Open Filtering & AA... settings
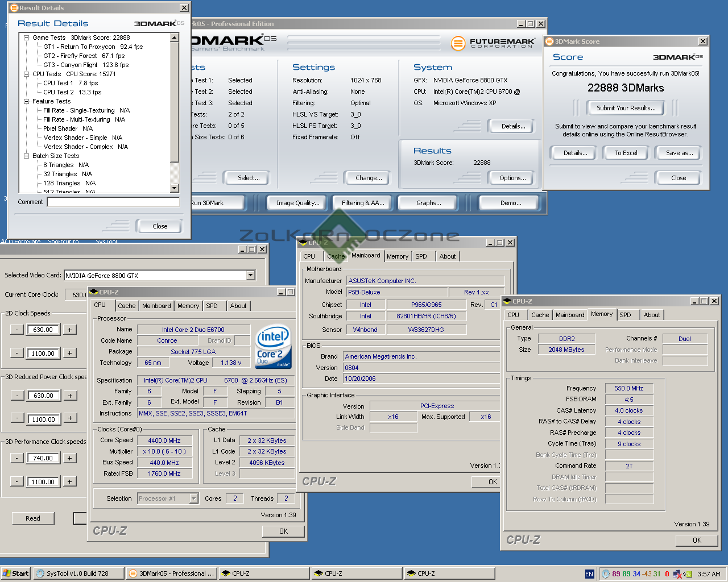Viewport: 728px width, 582px height. tap(363, 203)
